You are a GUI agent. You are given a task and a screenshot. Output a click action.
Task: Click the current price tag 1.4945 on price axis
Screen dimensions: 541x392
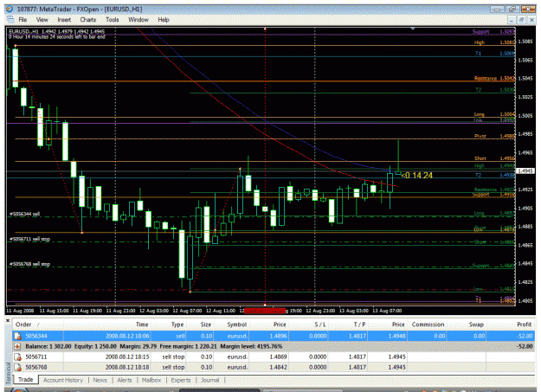pyautogui.click(x=525, y=170)
